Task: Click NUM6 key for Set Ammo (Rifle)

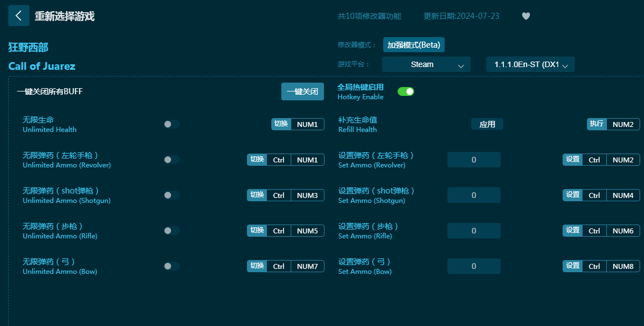Action: tap(623, 231)
